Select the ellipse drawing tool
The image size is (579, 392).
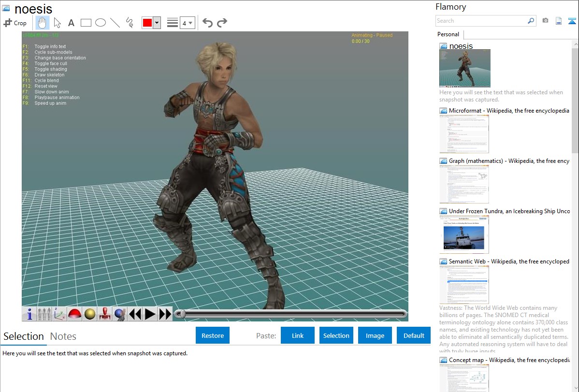(x=101, y=23)
